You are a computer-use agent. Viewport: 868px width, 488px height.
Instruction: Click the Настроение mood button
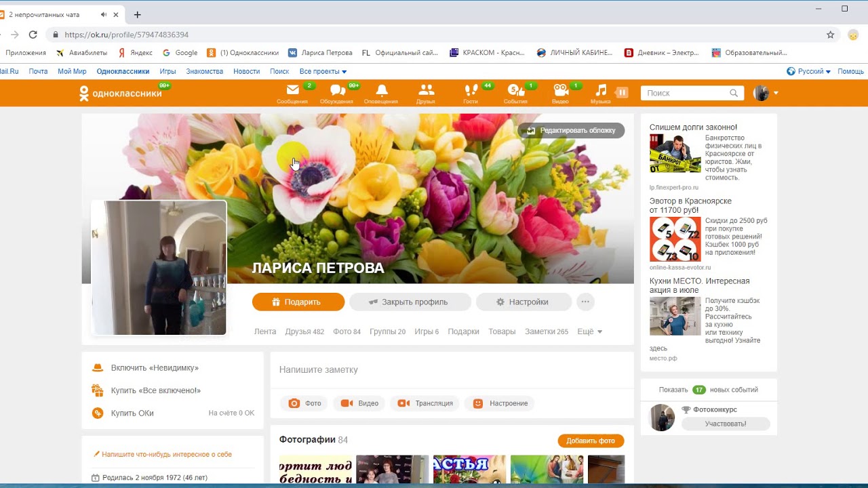(x=500, y=403)
